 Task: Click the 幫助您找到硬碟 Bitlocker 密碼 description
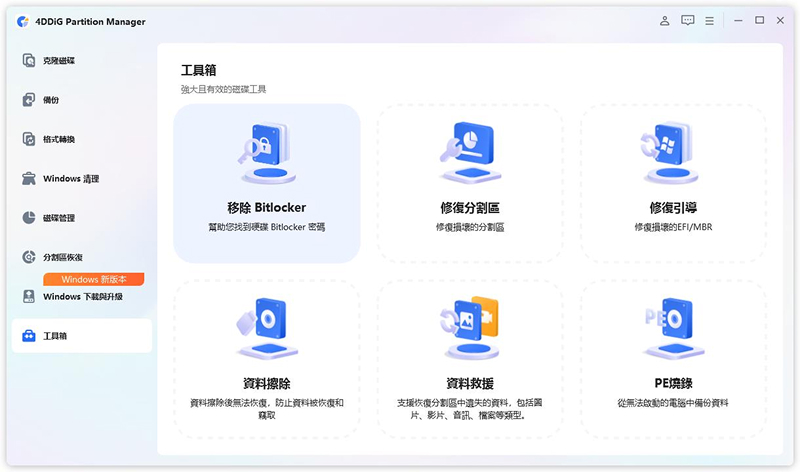click(x=267, y=227)
